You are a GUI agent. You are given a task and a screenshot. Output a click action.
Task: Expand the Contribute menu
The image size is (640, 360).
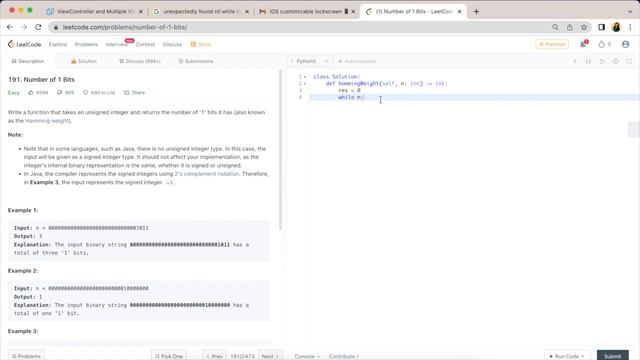pyautogui.click(x=344, y=356)
